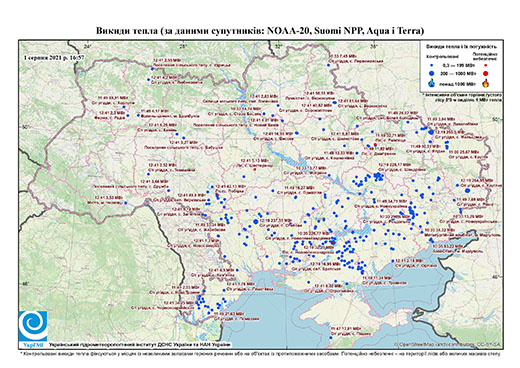Click the small blue dot legend symbol

tap(432, 66)
